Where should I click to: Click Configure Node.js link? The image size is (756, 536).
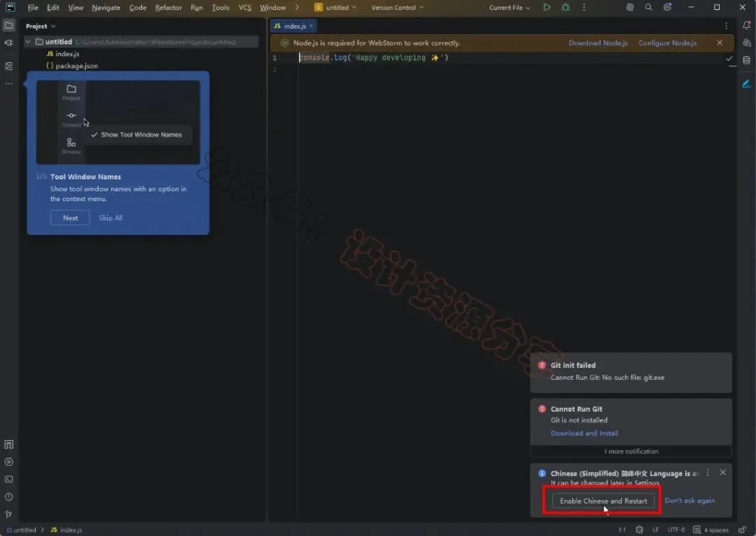point(667,43)
